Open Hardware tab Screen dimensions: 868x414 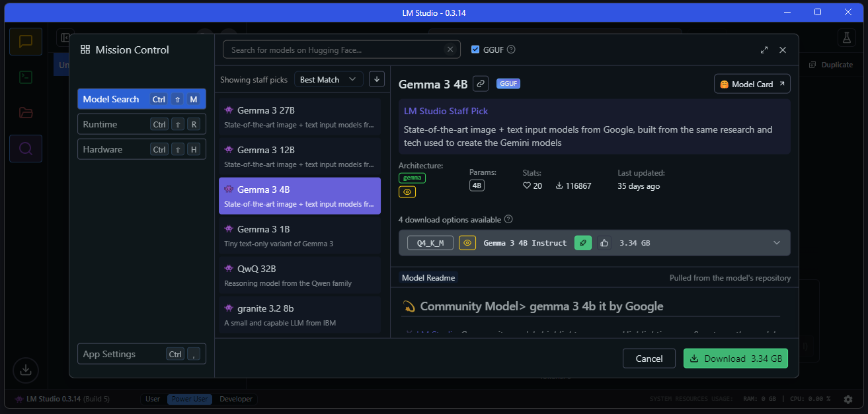[141, 149]
